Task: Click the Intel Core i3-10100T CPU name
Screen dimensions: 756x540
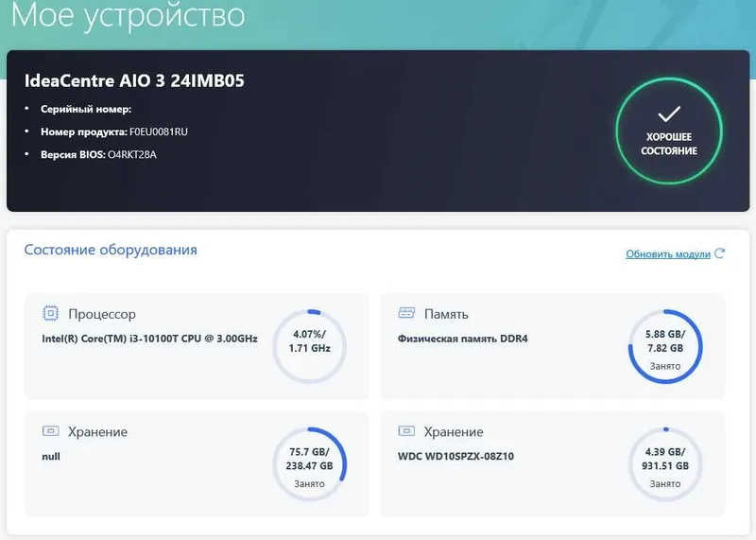Action: point(149,339)
